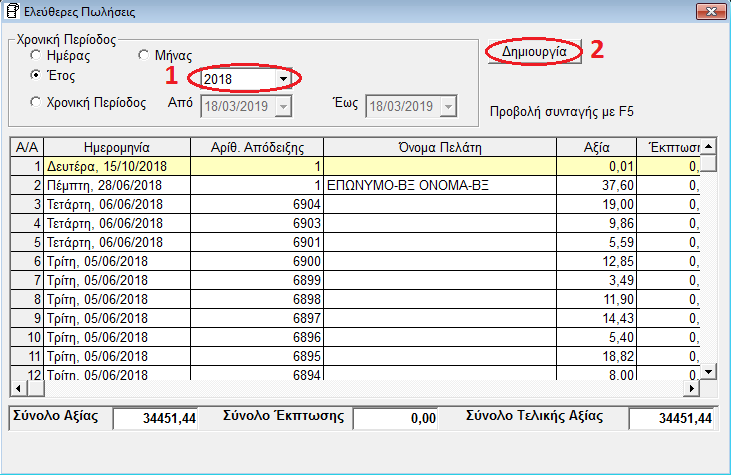Click the Δημιουργία button

click(x=534, y=51)
